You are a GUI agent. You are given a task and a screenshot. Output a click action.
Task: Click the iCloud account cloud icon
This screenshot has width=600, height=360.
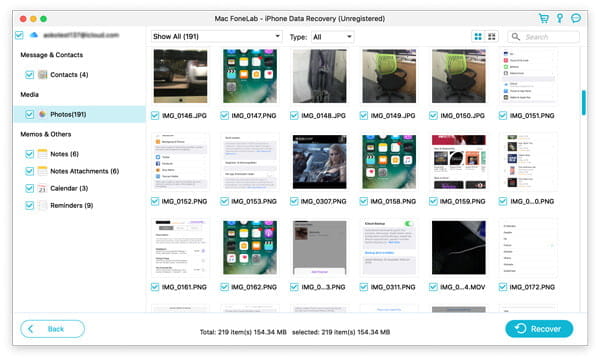pyautogui.click(x=34, y=35)
